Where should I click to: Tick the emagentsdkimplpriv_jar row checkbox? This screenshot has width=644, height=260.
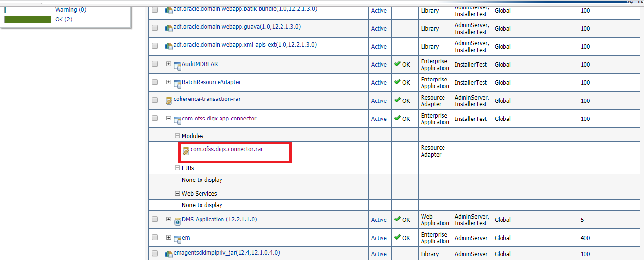(x=155, y=253)
